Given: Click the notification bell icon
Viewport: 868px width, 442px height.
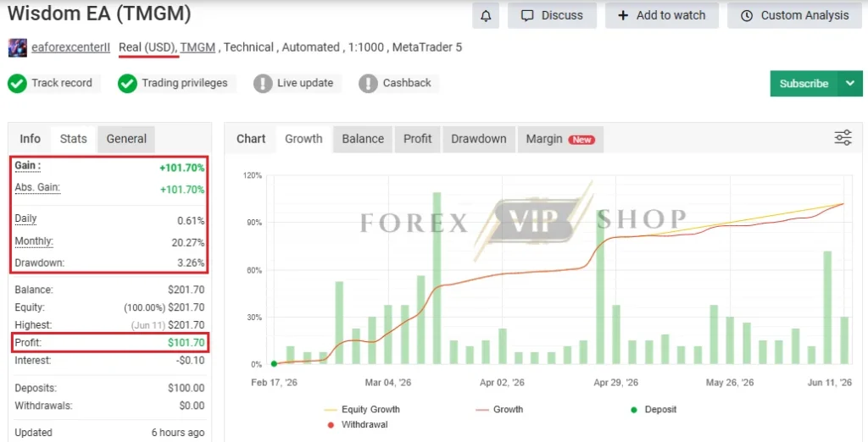Looking at the screenshot, I should (486, 15).
